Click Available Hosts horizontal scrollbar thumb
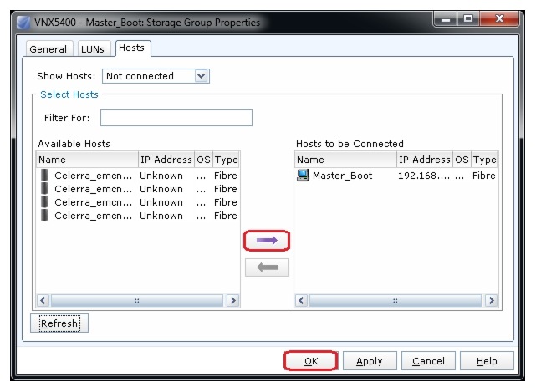 coord(137,301)
